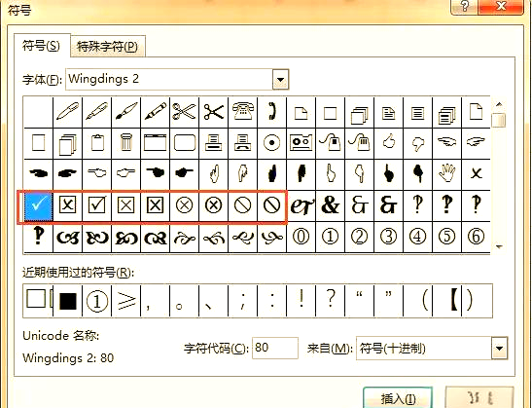This screenshot has height=408, width=532.
Task: Pick the boxed checkmark symbol
Action: tap(96, 205)
